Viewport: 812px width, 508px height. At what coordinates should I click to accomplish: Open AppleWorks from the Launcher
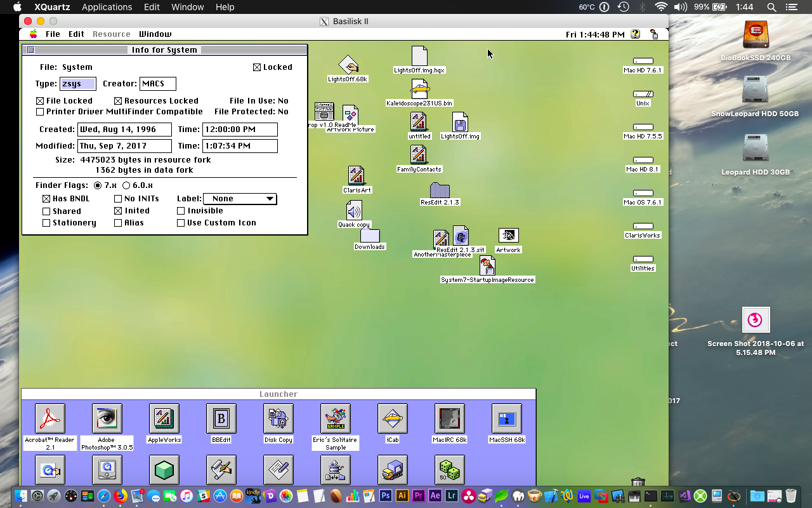pos(164,419)
